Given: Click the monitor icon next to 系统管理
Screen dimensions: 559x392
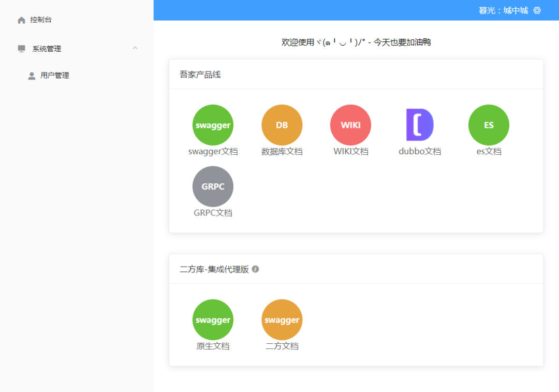Looking at the screenshot, I should [21, 49].
